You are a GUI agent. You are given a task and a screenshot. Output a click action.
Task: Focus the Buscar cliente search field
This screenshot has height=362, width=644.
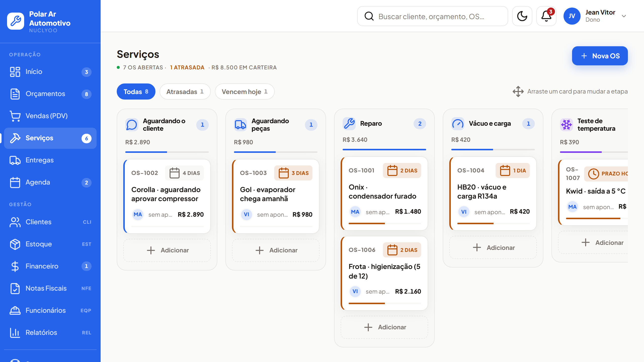click(432, 16)
